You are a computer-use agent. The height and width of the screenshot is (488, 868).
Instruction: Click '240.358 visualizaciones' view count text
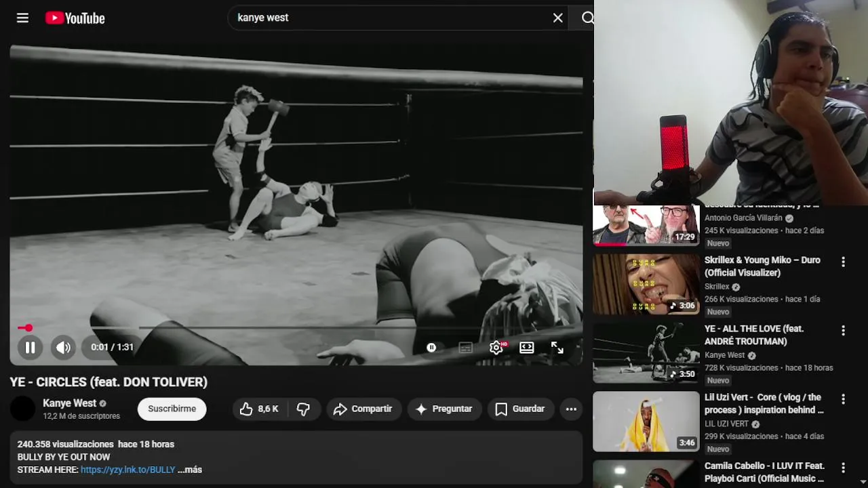[x=65, y=444]
